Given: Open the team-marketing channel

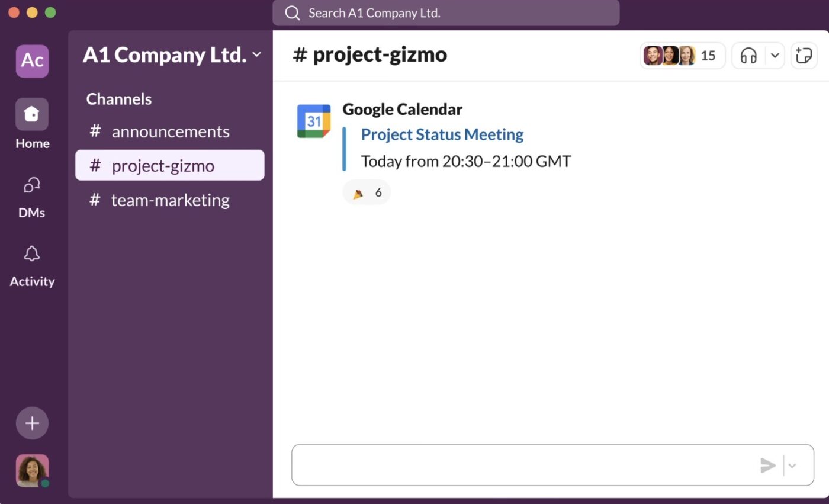Looking at the screenshot, I should pyautogui.click(x=170, y=200).
